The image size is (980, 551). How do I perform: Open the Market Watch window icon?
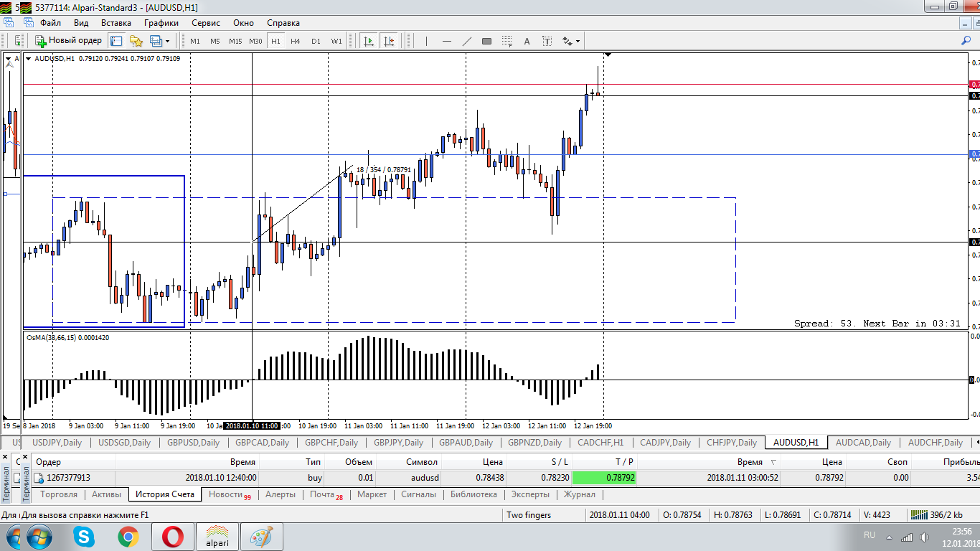pyautogui.click(x=116, y=41)
